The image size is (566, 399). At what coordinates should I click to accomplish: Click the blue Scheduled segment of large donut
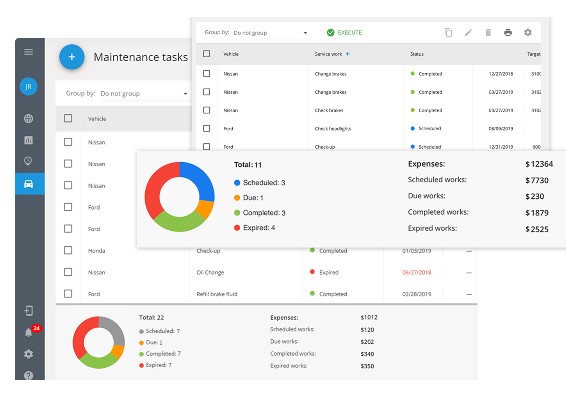point(200,179)
